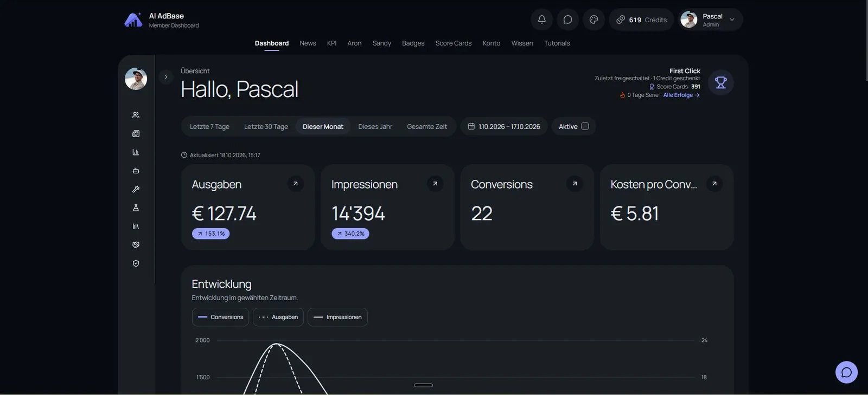Open the shield check icon in sidebar
Viewport: 868px width, 395px height.
click(136, 263)
